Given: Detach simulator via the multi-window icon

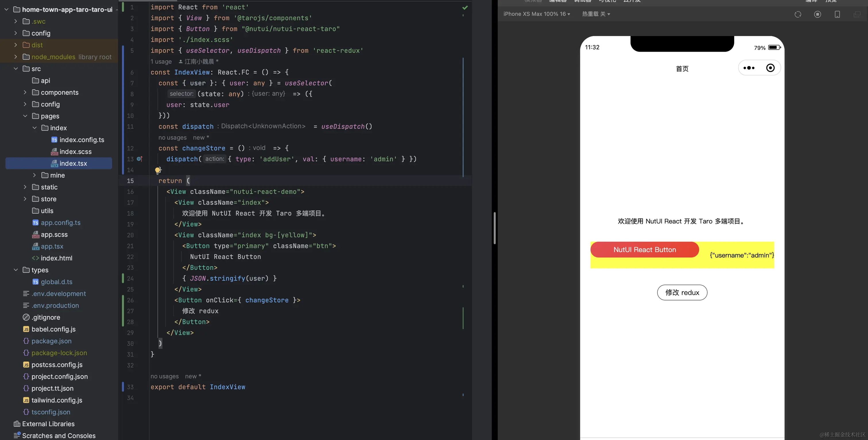Looking at the screenshot, I should pyautogui.click(x=857, y=14).
